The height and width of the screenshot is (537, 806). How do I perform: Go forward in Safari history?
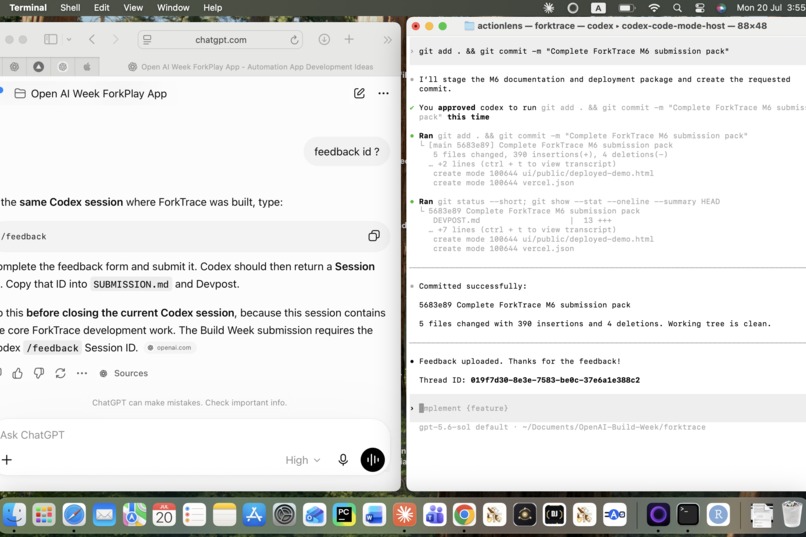(115, 40)
